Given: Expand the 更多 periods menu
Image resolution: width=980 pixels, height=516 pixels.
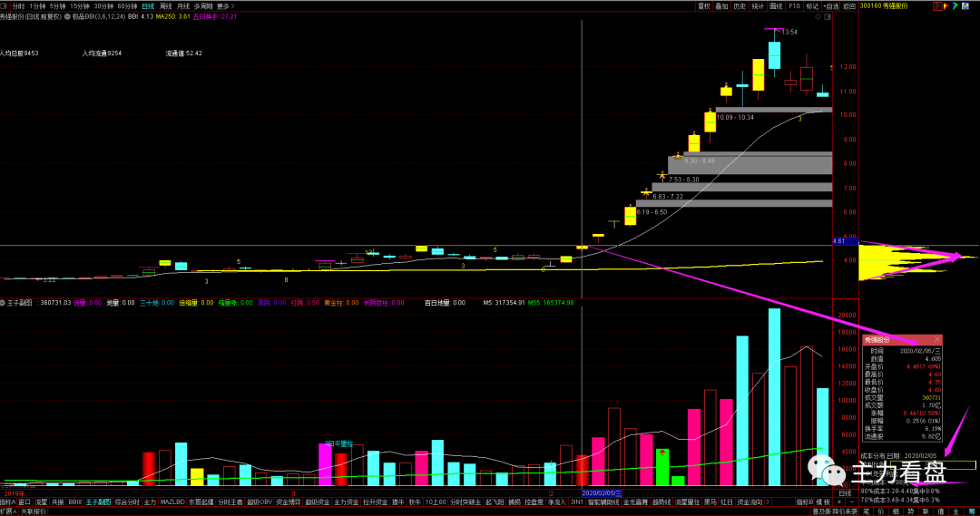Looking at the screenshot, I should point(226,6).
